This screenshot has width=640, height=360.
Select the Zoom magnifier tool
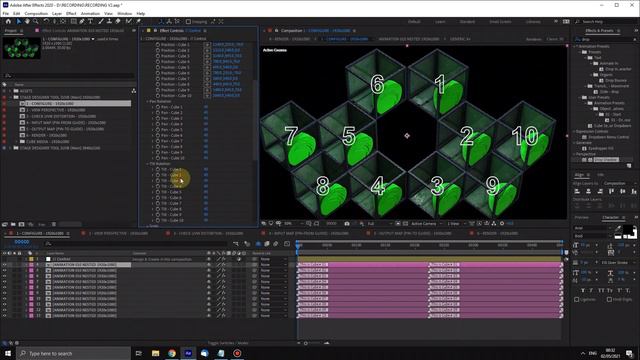tap(36, 21)
